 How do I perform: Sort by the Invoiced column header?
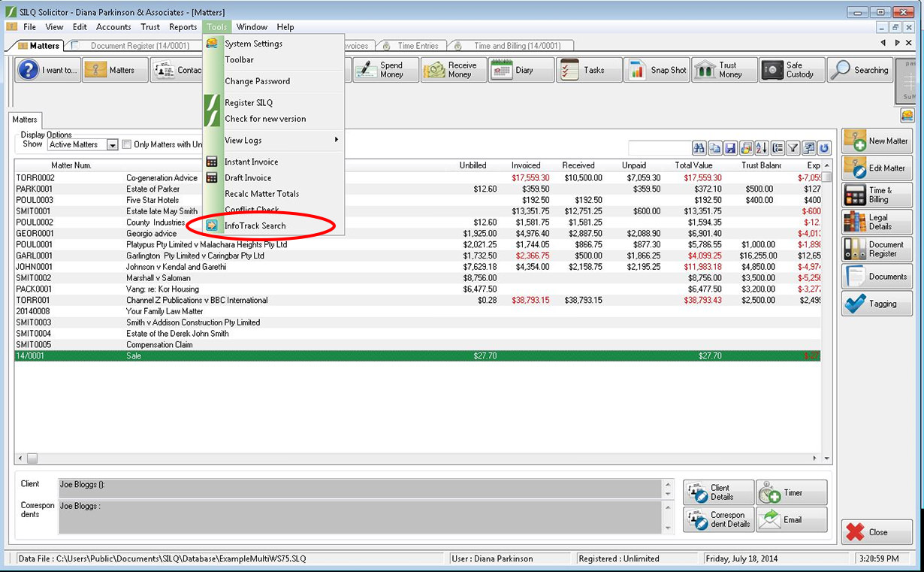(x=526, y=165)
